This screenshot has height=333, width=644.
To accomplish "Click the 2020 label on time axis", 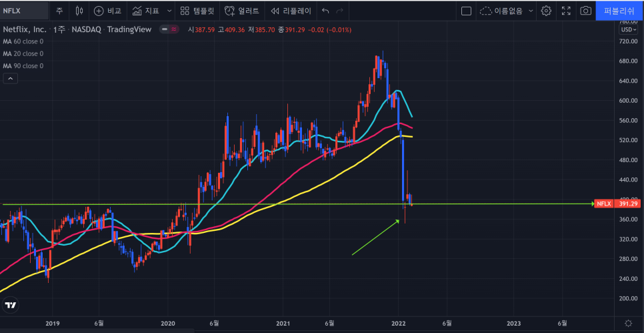I will [x=168, y=323].
